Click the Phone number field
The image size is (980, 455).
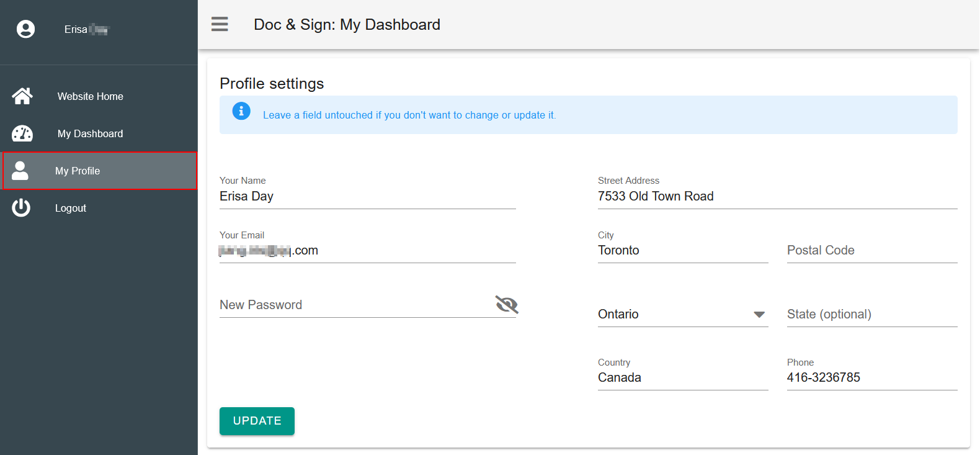[871, 377]
